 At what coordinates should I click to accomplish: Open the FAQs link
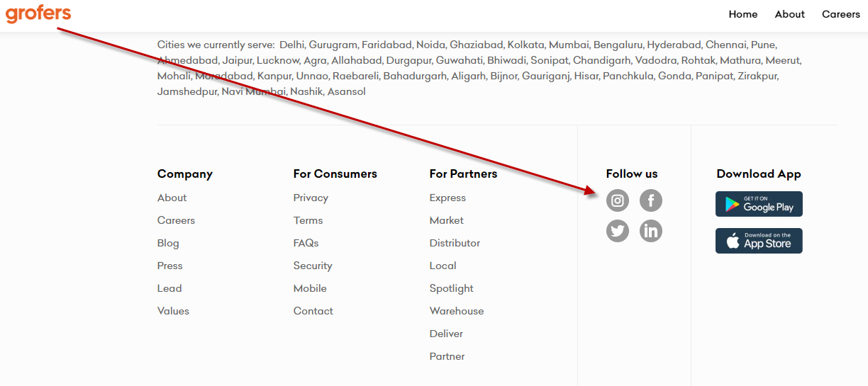coord(306,243)
